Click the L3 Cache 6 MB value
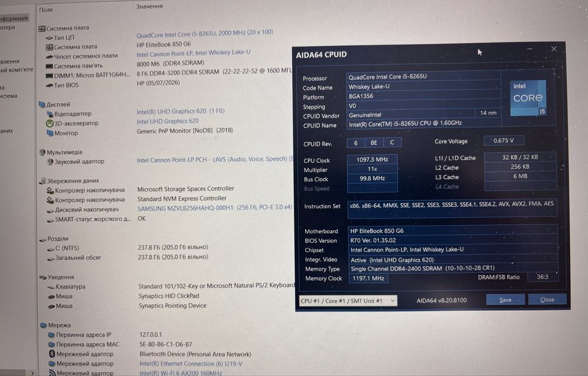The height and width of the screenshot is (376, 588). (x=520, y=176)
